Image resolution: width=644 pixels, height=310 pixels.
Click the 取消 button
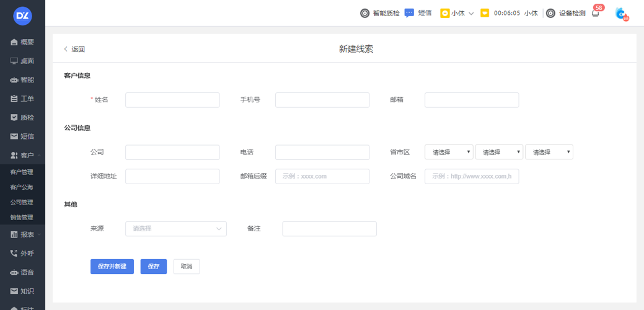coord(187,267)
